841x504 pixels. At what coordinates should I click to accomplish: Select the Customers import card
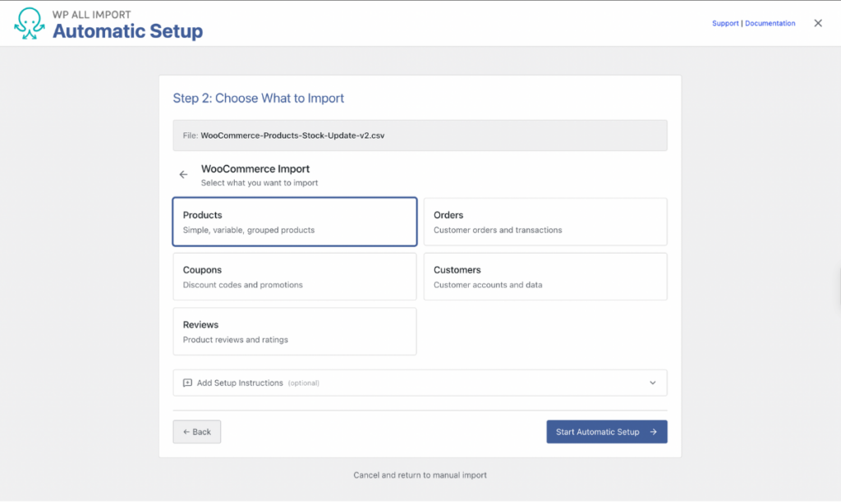coord(545,277)
